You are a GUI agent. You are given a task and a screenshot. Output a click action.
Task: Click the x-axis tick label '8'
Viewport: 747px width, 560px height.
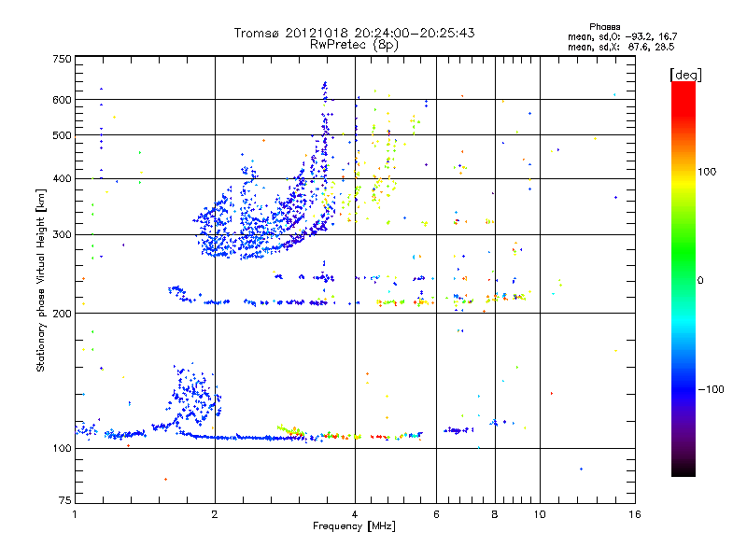(x=495, y=514)
